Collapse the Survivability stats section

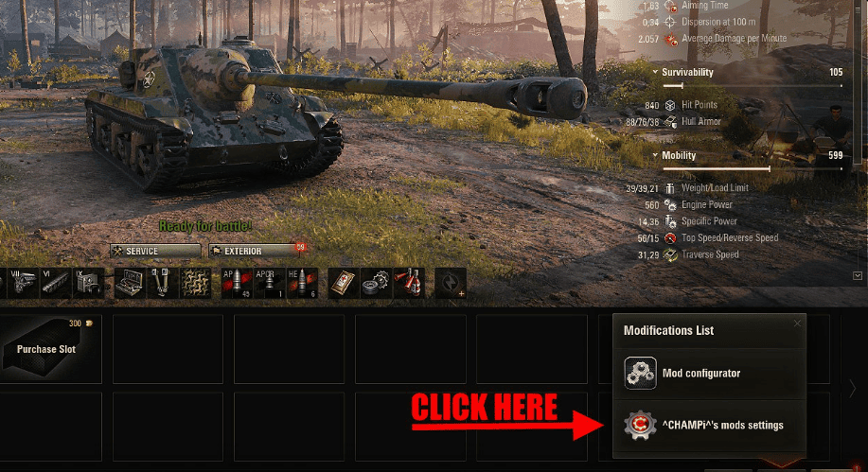655,72
